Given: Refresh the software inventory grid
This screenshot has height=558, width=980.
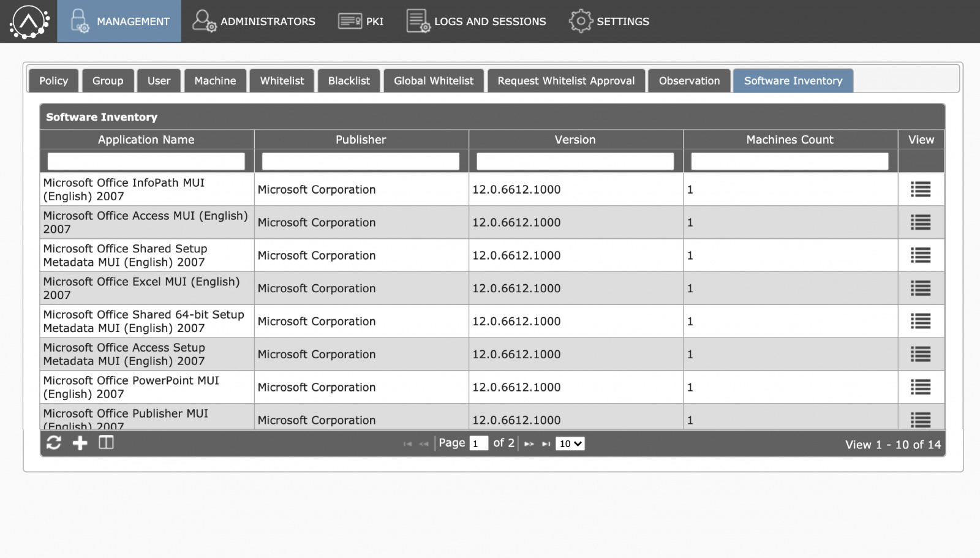Looking at the screenshot, I should pyautogui.click(x=54, y=443).
